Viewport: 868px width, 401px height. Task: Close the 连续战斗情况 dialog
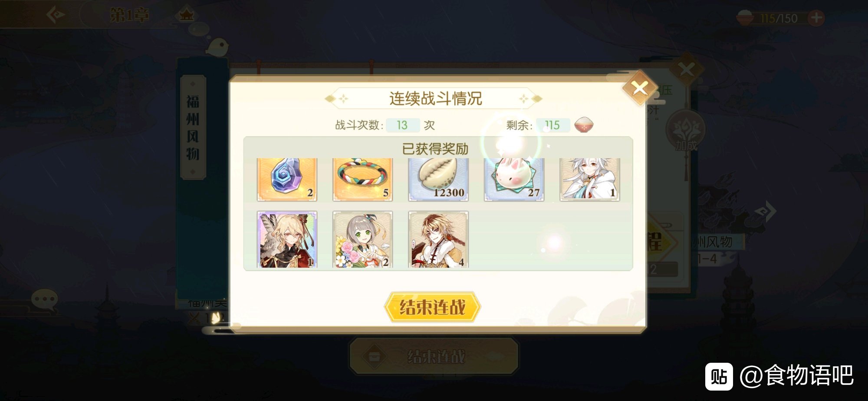639,89
